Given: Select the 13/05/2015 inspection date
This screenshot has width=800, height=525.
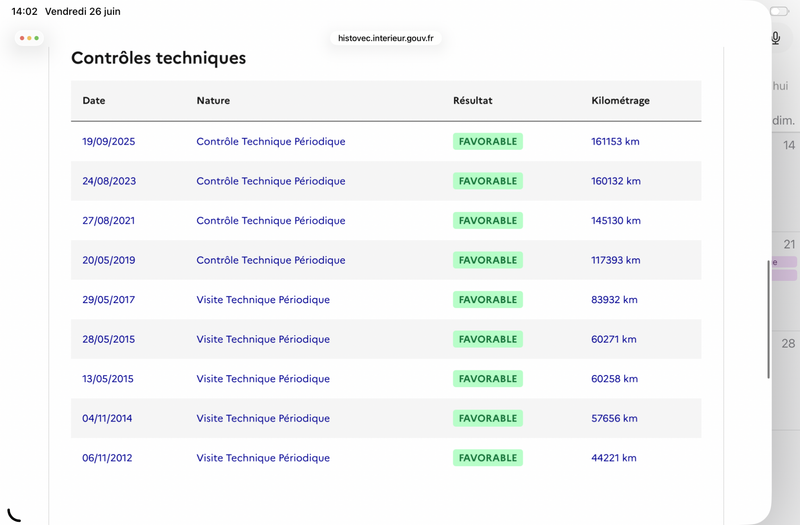Looking at the screenshot, I should (x=108, y=379).
